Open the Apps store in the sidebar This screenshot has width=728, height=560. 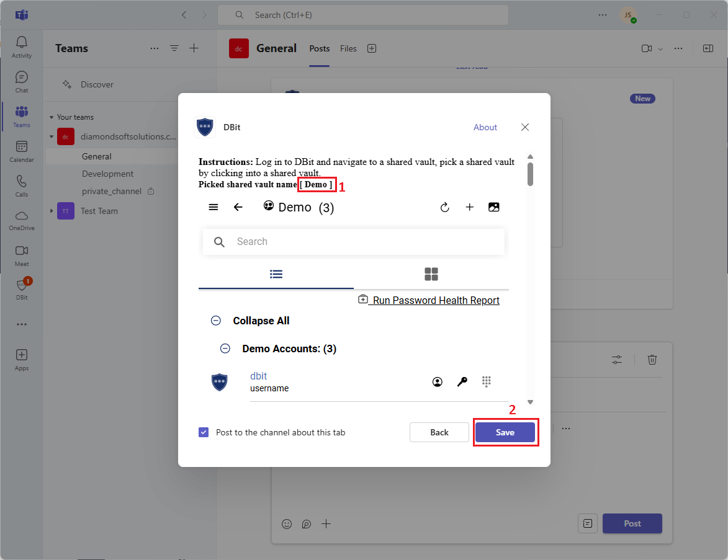click(21, 360)
